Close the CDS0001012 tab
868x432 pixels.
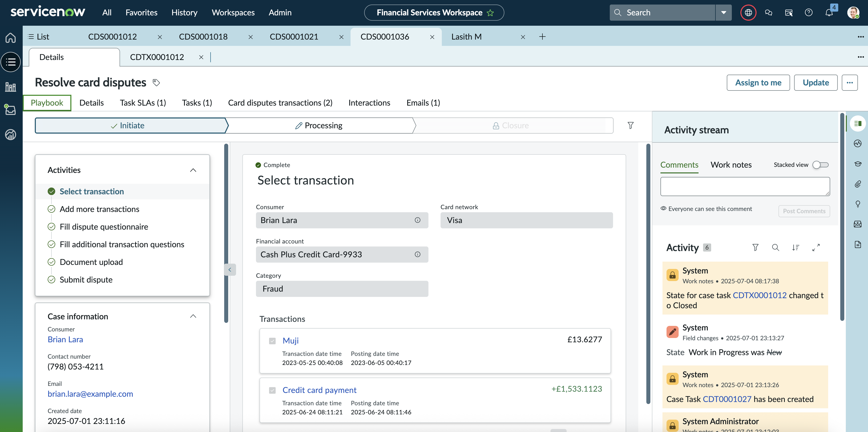[x=160, y=37]
